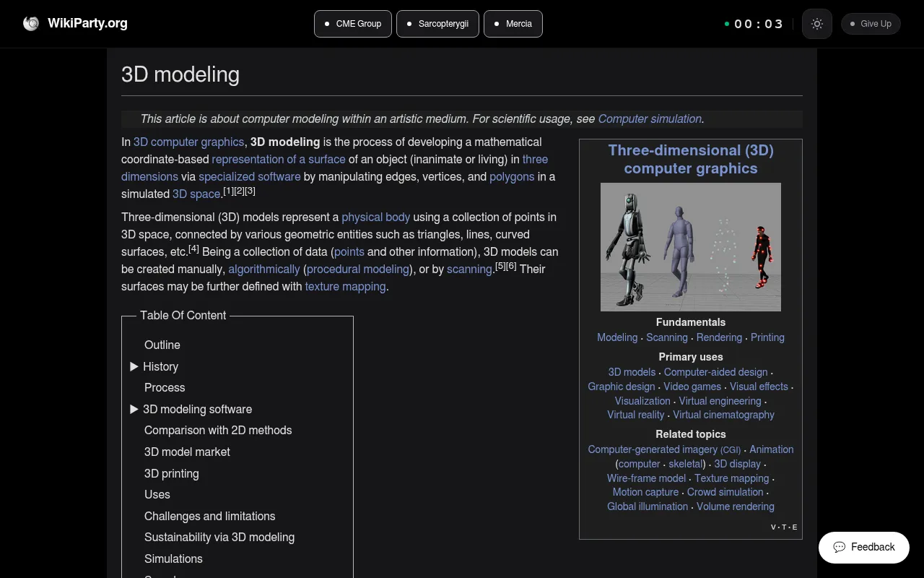The image size is (924, 578).
Task: Jump to Simulations in table of contents
Action: tap(173, 558)
